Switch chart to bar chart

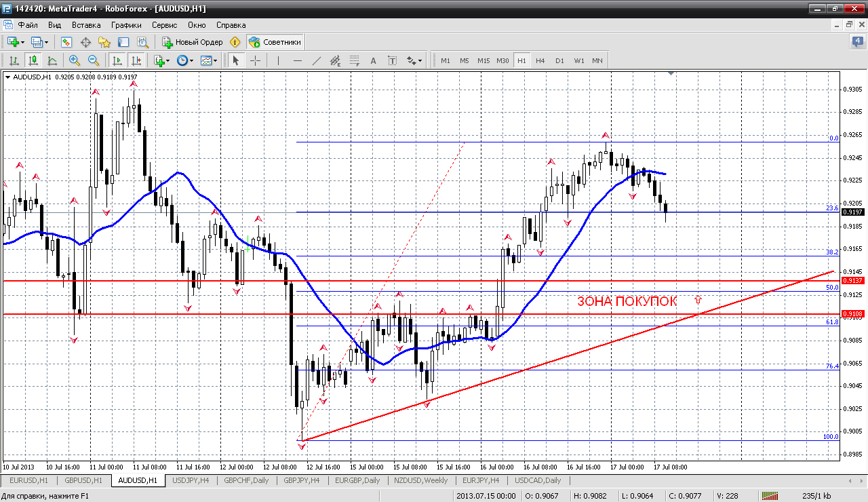pyautogui.click(x=14, y=60)
